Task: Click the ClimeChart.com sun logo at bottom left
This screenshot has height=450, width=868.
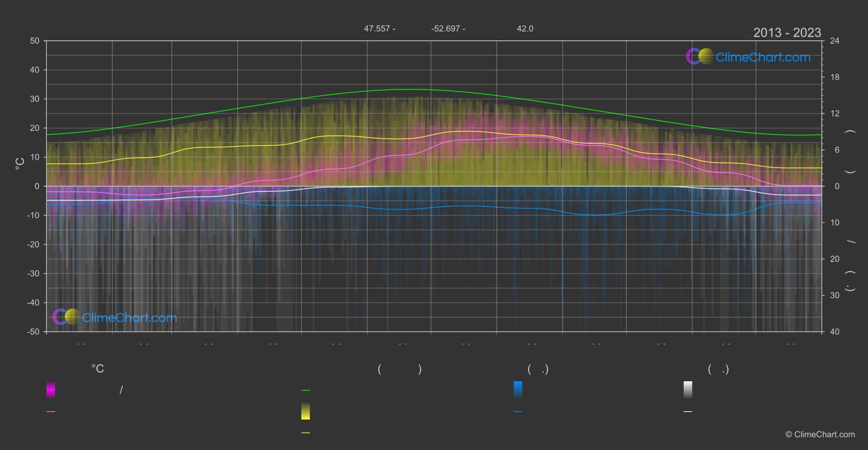Action: [x=66, y=316]
